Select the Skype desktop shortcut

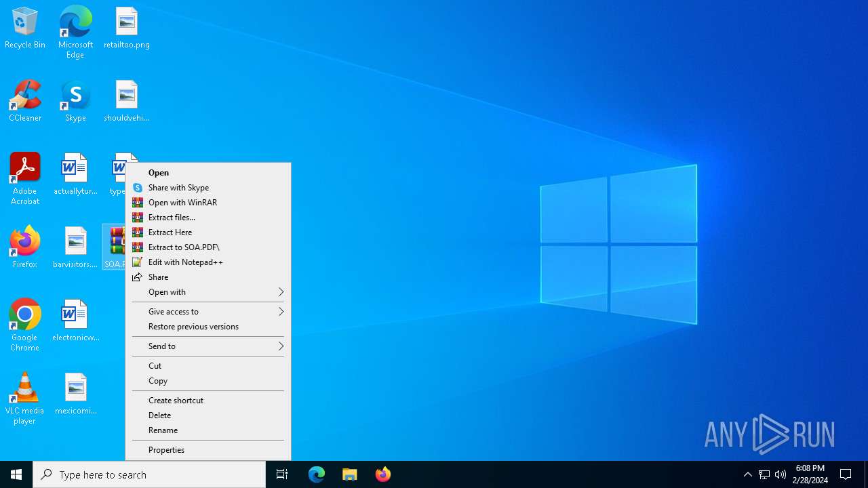click(75, 102)
